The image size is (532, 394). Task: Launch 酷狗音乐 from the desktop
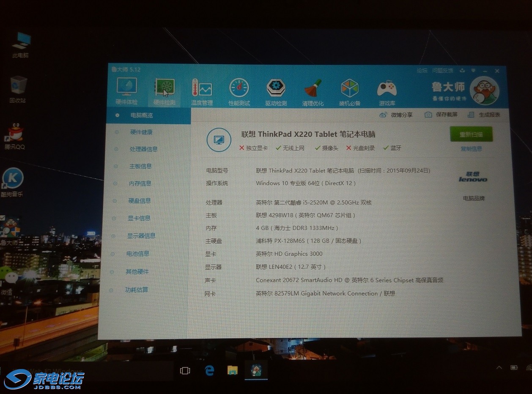[12, 183]
